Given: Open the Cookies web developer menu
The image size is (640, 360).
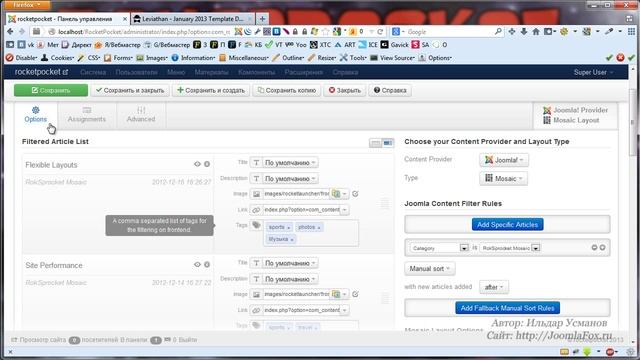Looking at the screenshot, I should [58, 58].
